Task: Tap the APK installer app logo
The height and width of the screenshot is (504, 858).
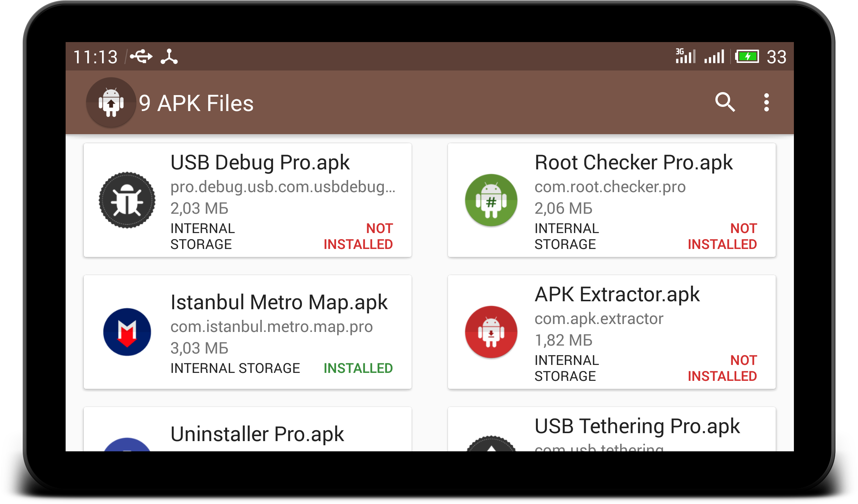Action: (111, 102)
